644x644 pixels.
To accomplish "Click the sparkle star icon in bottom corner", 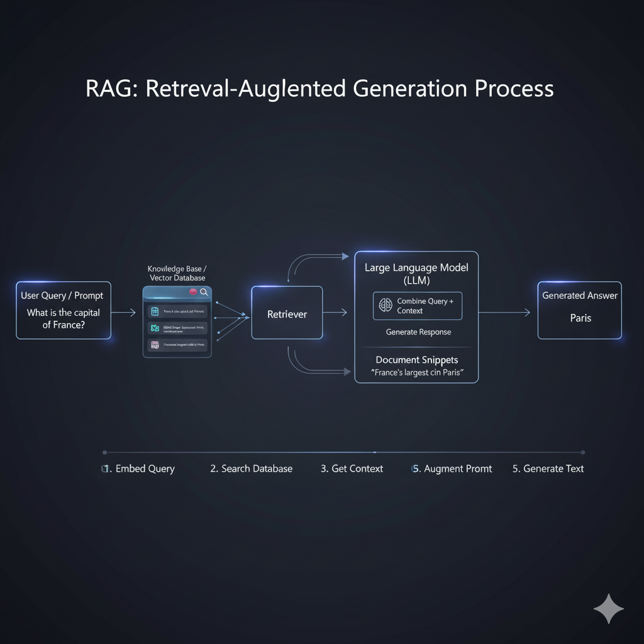I will coord(608,608).
